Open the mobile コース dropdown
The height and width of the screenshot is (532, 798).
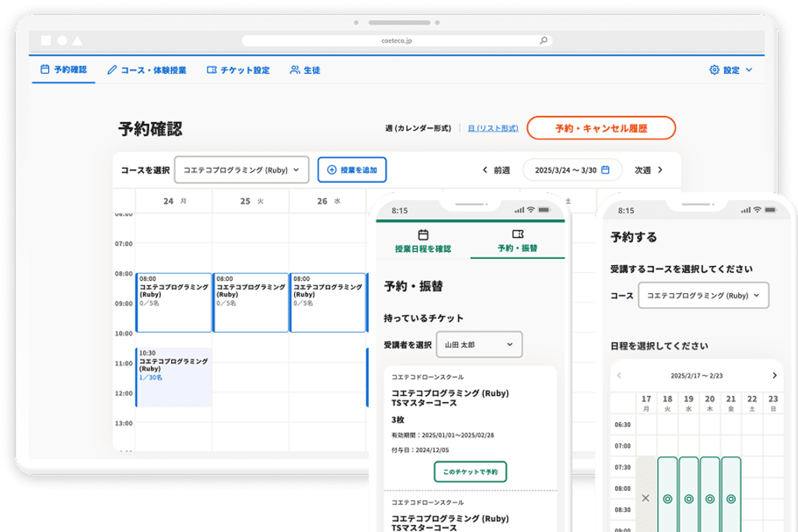(703, 296)
